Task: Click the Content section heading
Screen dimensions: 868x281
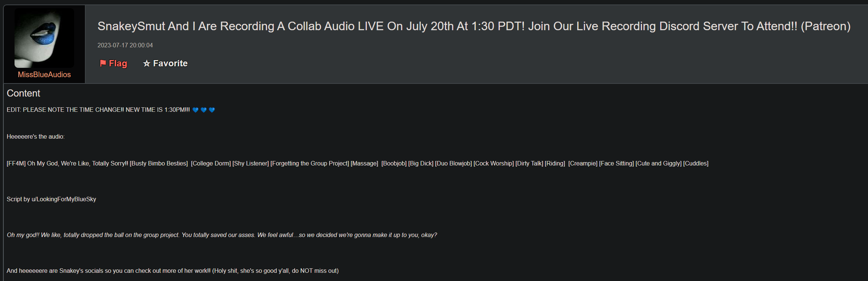Action: (x=23, y=93)
